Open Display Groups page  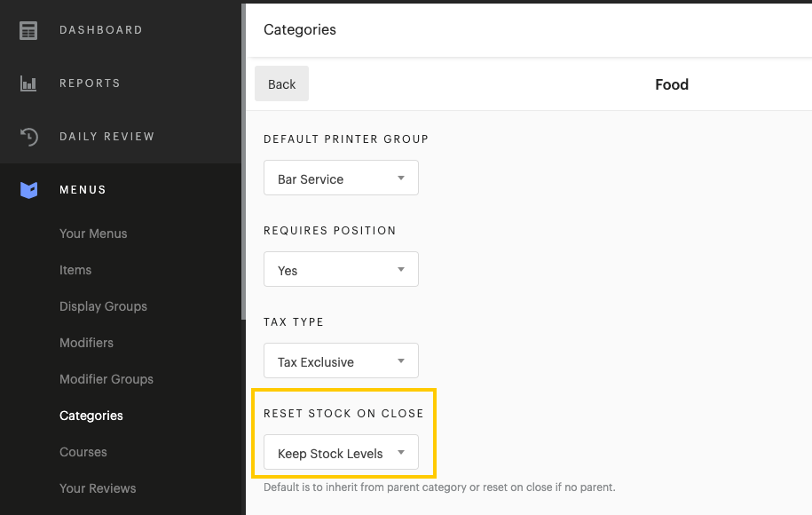pos(103,306)
